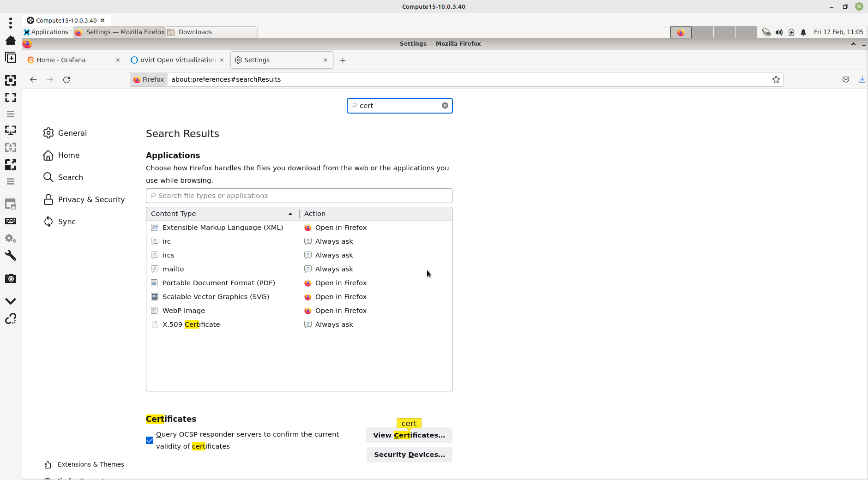Bookmark this page with the star icon
The height and width of the screenshot is (480, 868).
(x=776, y=80)
